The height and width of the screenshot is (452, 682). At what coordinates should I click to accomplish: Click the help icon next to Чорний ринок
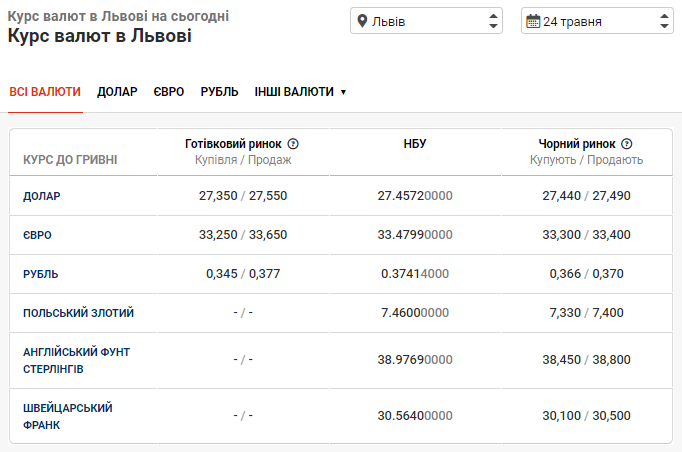pos(626,144)
